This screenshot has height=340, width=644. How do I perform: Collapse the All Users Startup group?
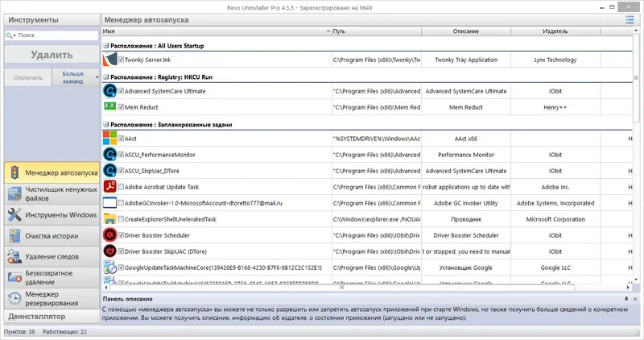pyautogui.click(x=106, y=46)
